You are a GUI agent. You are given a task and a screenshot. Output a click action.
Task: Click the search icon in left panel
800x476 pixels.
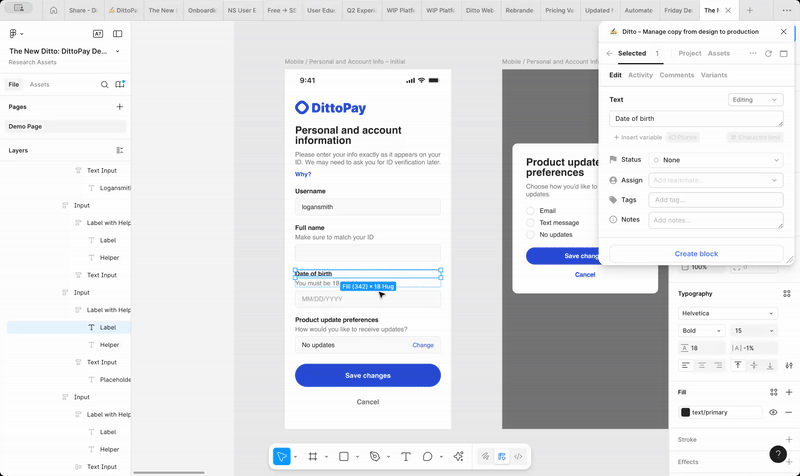coord(105,85)
